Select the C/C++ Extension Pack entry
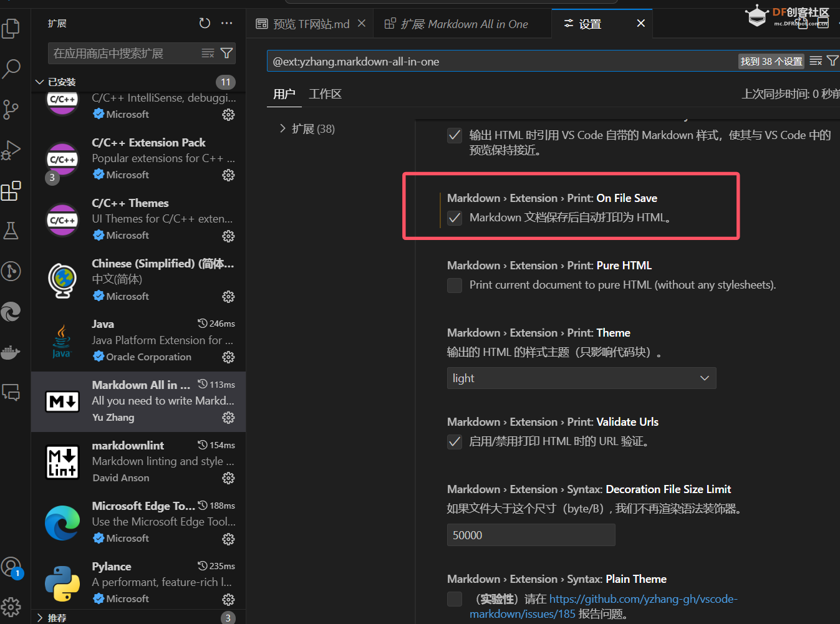The image size is (840, 624). pyautogui.click(x=138, y=160)
